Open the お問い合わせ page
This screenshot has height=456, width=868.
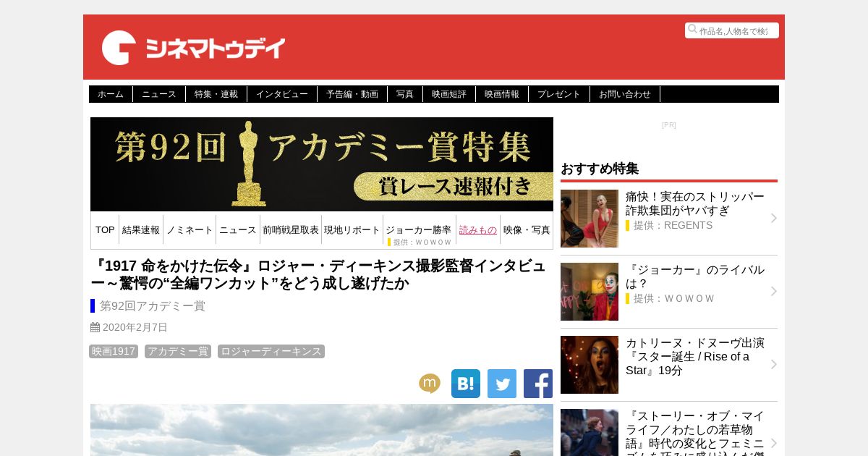coord(625,94)
